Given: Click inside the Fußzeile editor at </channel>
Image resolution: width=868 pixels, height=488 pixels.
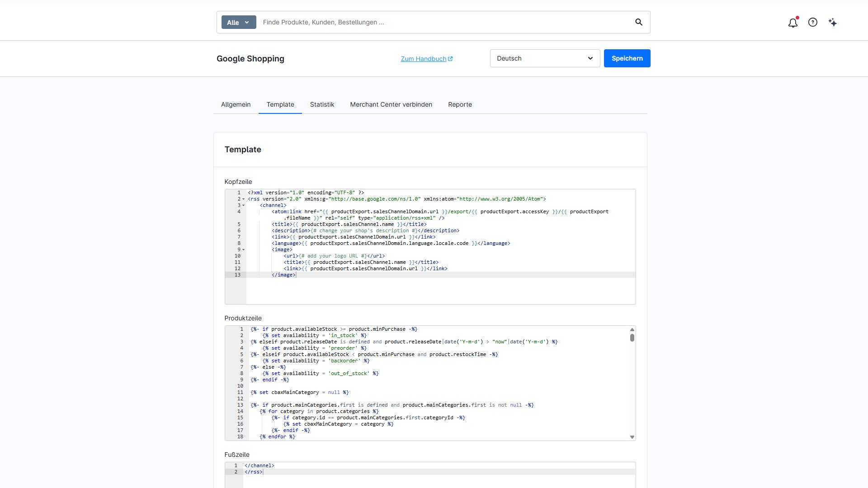Looking at the screenshot, I should (259, 465).
